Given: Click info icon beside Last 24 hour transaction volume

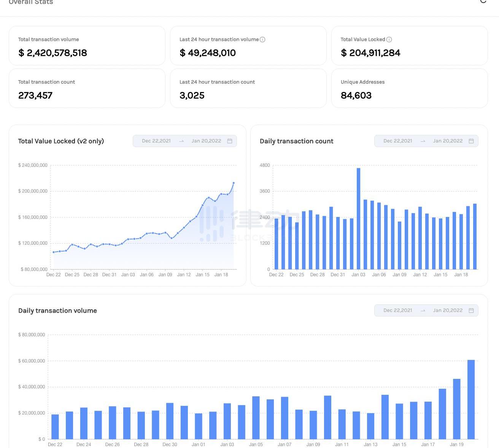Looking at the screenshot, I should pyautogui.click(x=262, y=40).
